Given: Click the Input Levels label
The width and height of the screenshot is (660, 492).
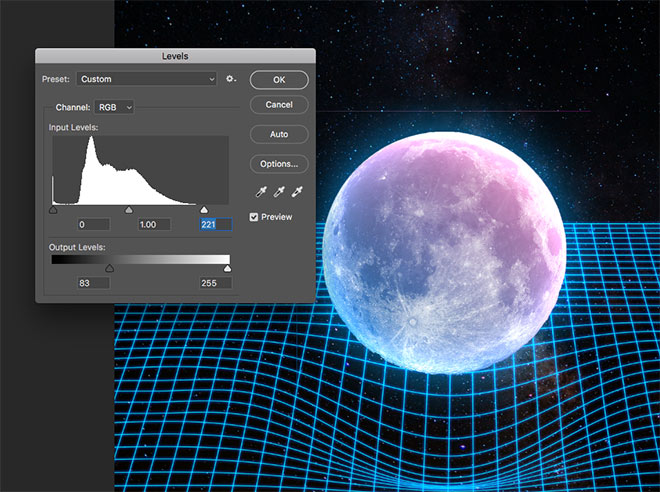Looking at the screenshot, I should point(73,127).
